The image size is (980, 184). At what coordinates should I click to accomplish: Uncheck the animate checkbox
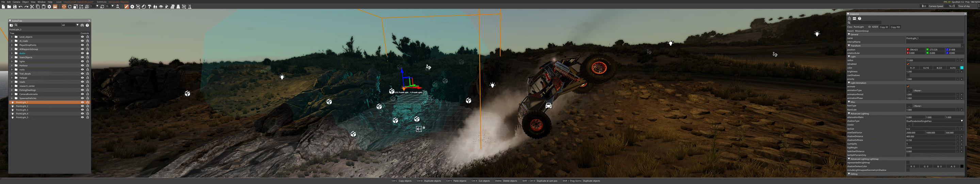[x=909, y=87]
